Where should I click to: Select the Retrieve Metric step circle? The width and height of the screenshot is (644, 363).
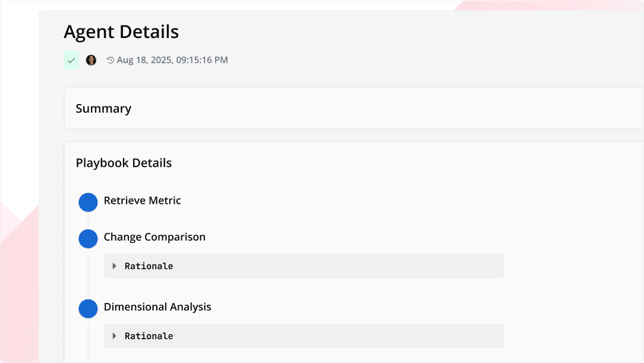pos(88,202)
